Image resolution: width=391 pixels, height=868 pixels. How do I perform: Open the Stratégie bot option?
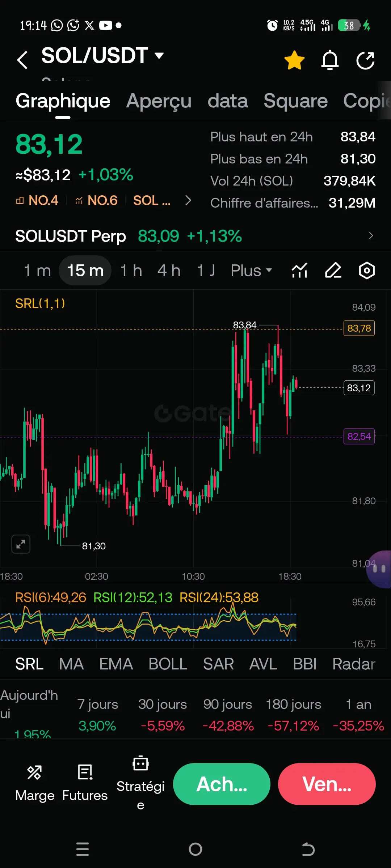[x=140, y=783]
